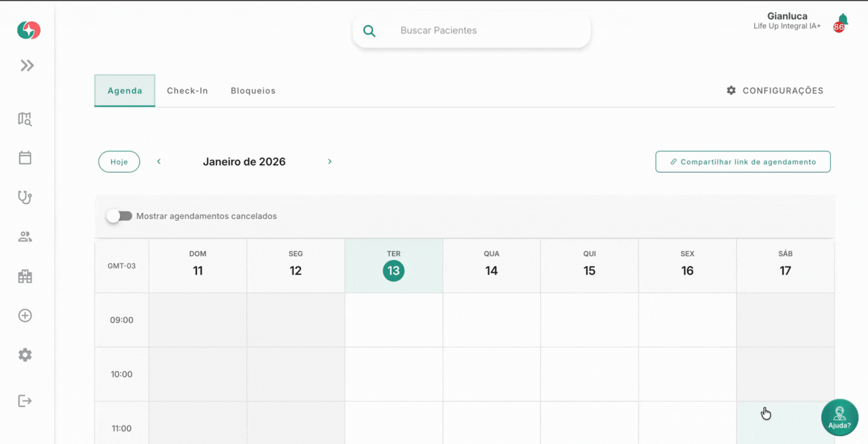Go to previous week with left chevron
The width and height of the screenshot is (868, 444).
(159, 162)
